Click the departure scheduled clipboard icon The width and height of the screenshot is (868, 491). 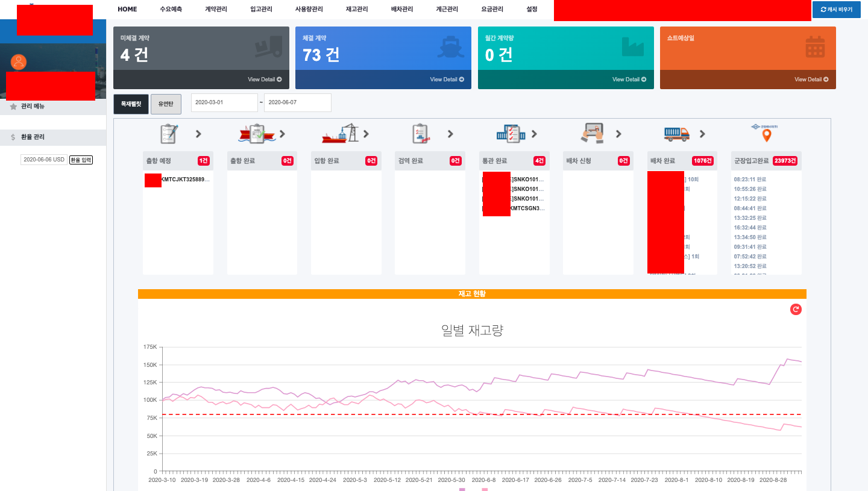coord(169,134)
